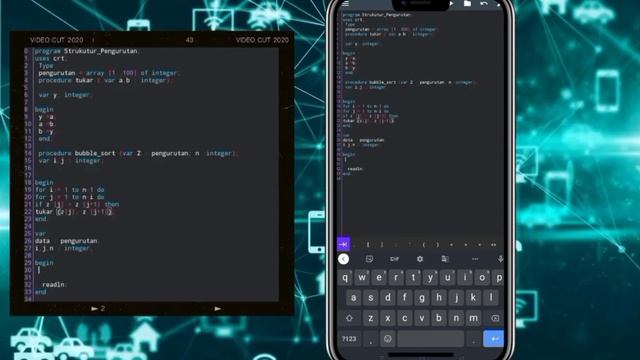
Task: Insert an opening parenthesis from the symbol row
Action: (424, 244)
